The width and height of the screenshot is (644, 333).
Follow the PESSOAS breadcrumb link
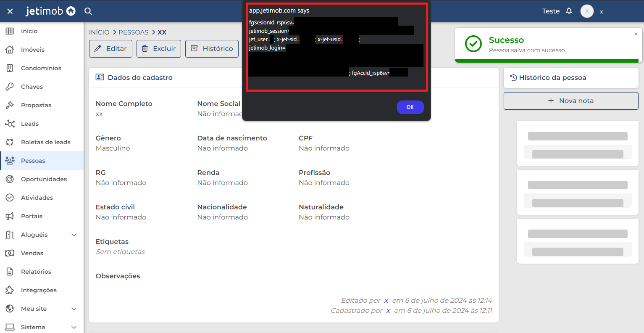[134, 32]
